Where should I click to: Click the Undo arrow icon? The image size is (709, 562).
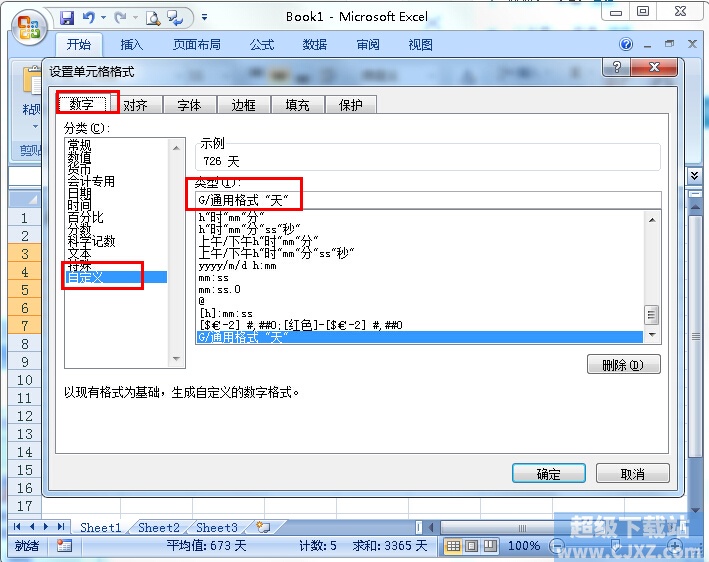90,17
